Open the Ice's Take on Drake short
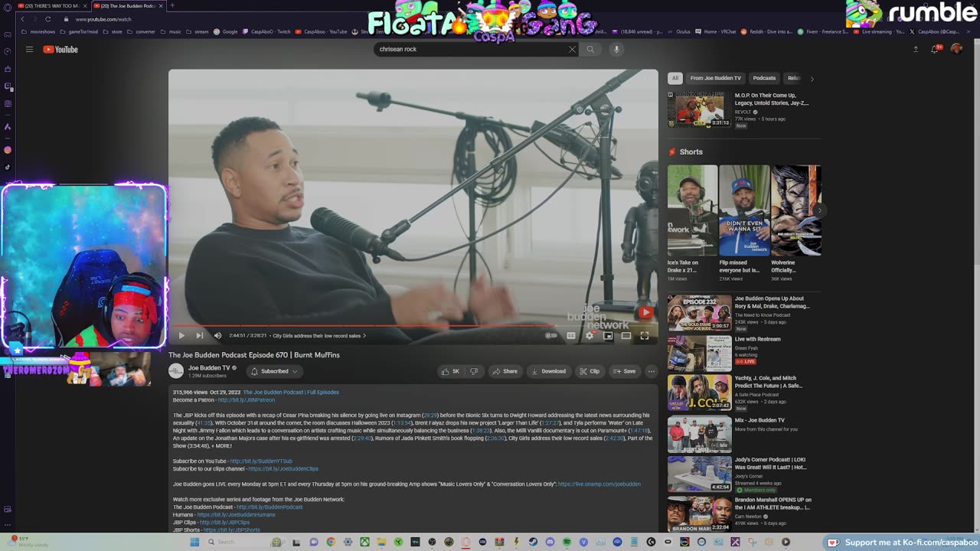 pyautogui.click(x=692, y=210)
